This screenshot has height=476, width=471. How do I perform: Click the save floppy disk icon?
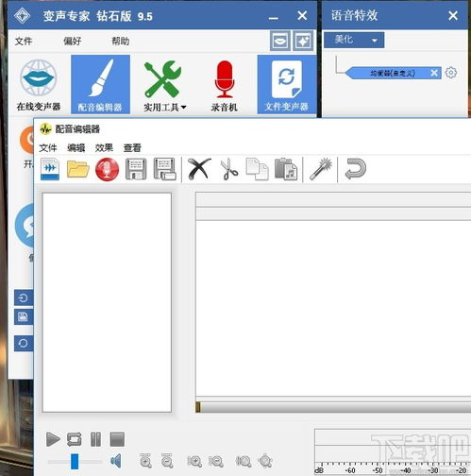(136, 169)
